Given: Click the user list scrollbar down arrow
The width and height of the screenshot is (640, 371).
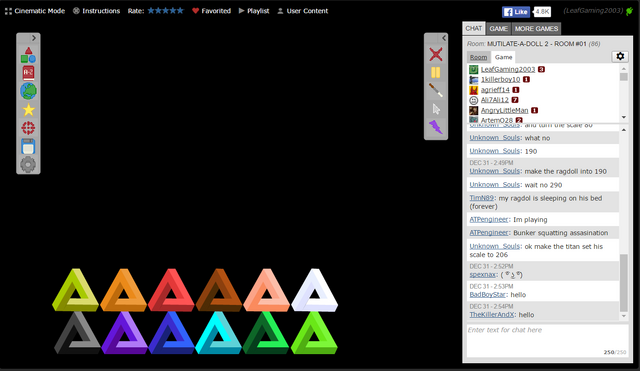Looking at the screenshot, I should coord(624,118).
